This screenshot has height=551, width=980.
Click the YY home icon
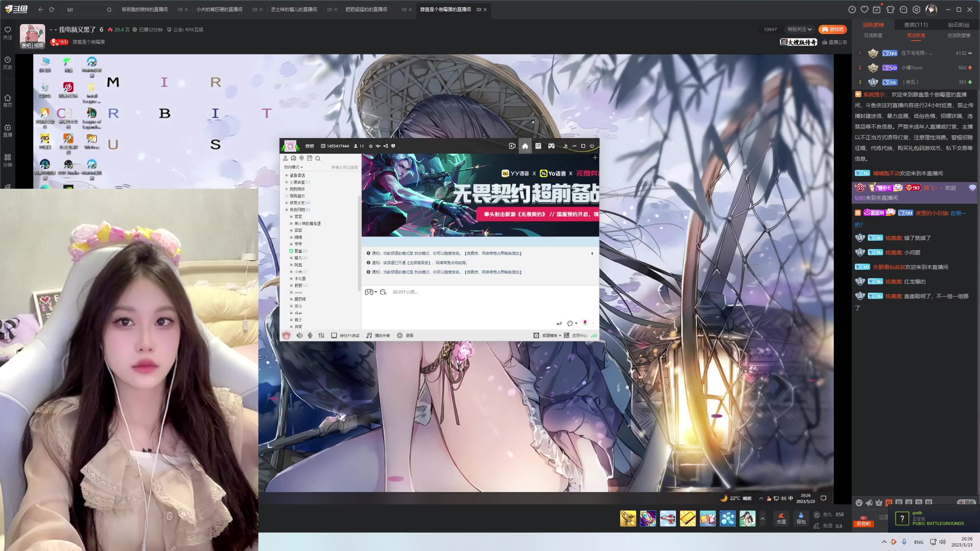pyautogui.click(x=525, y=146)
